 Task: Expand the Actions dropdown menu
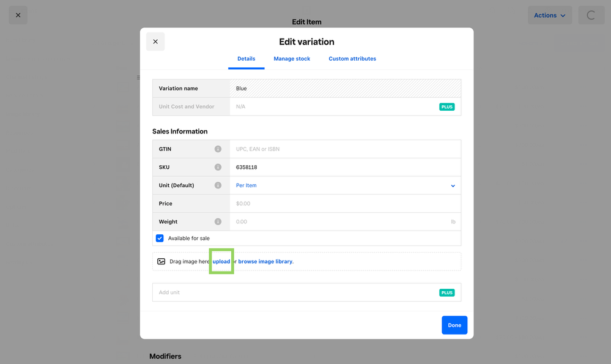pyautogui.click(x=549, y=15)
